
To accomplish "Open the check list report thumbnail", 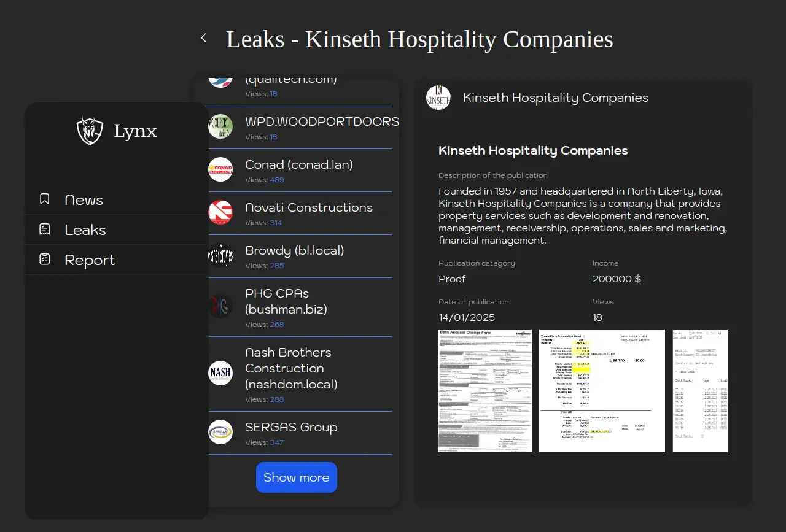I will pyautogui.click(x=700, y=391).
